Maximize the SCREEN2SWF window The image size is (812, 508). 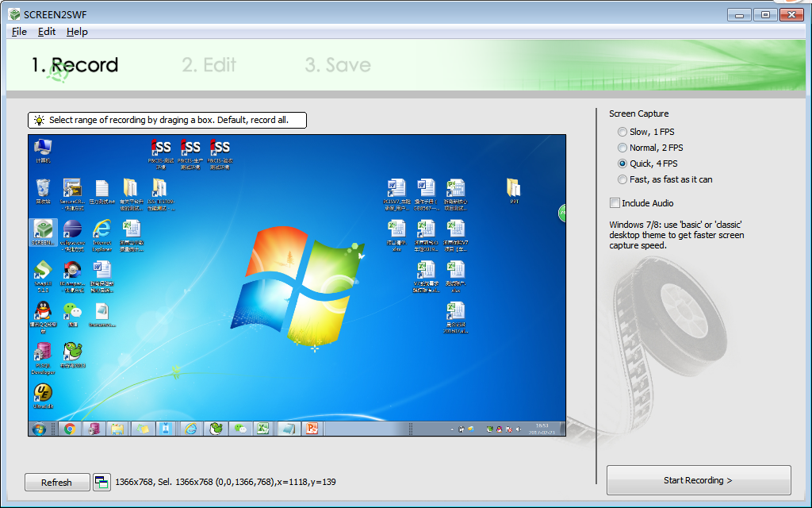765,14
